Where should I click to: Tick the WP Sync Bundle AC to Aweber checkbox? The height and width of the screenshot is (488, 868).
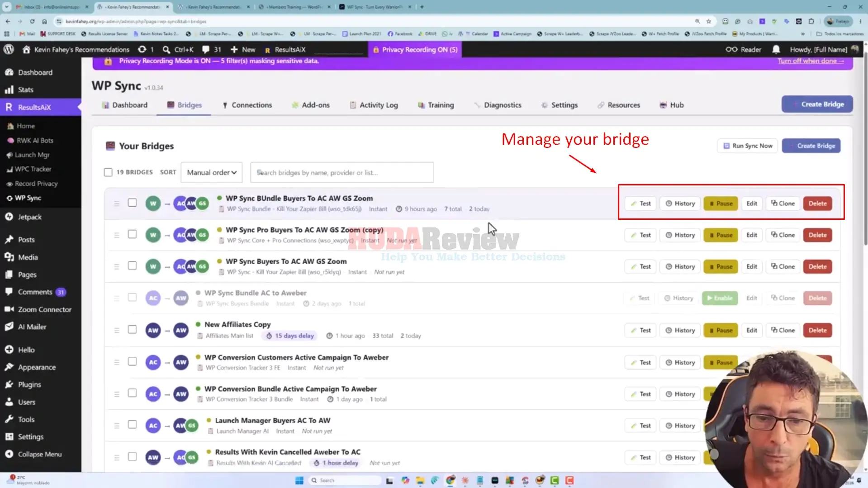point(132,298)
